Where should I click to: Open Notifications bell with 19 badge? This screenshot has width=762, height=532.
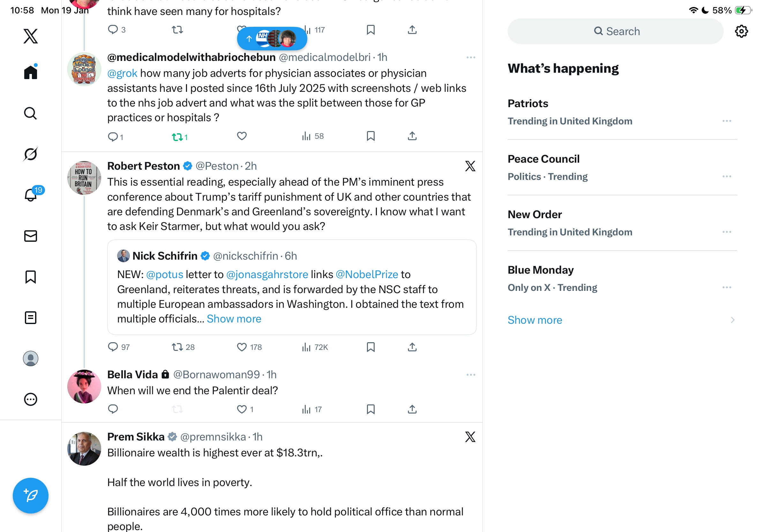point(31,195)
